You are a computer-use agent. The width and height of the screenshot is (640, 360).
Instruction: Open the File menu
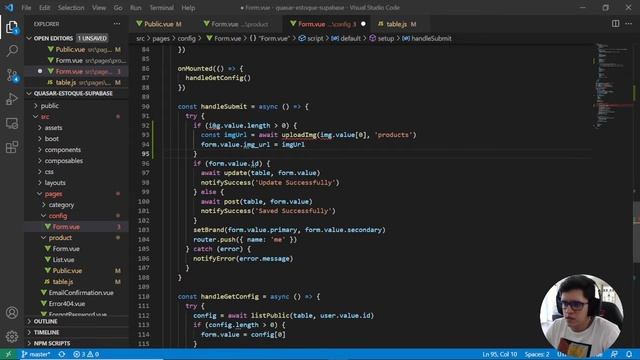[x=26, y=8]
